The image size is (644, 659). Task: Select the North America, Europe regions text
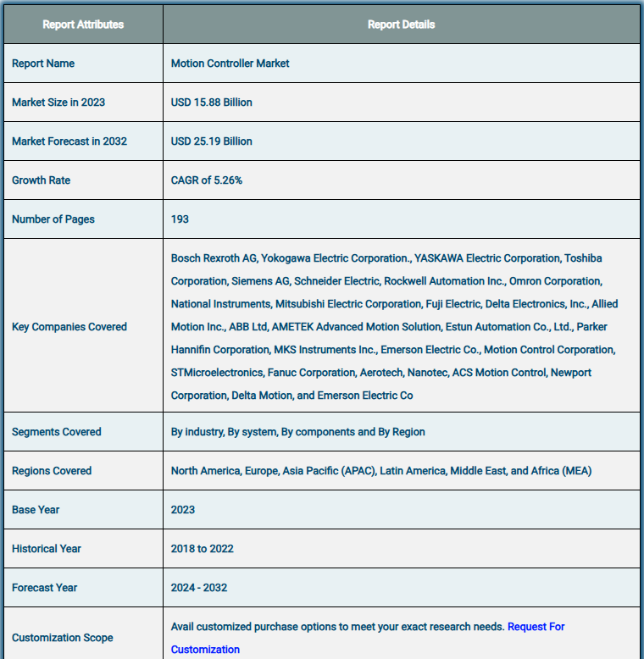pyautogui.click(x=381, y=471)
